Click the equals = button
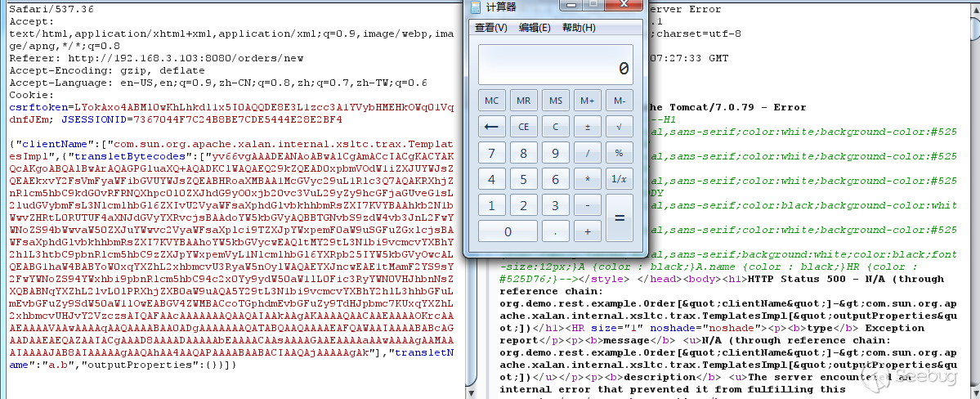Screen dimensions: 980x399 tap(620, 218)
